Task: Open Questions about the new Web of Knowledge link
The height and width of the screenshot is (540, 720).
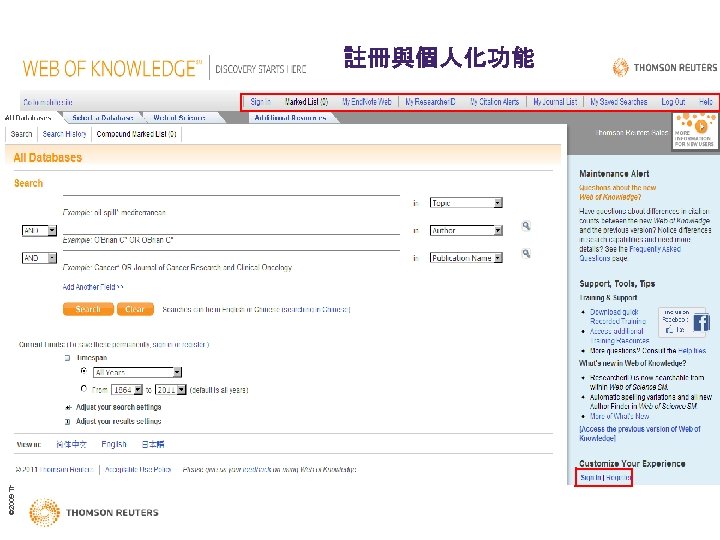Action: pyautogui.click(x=618, y=192)
